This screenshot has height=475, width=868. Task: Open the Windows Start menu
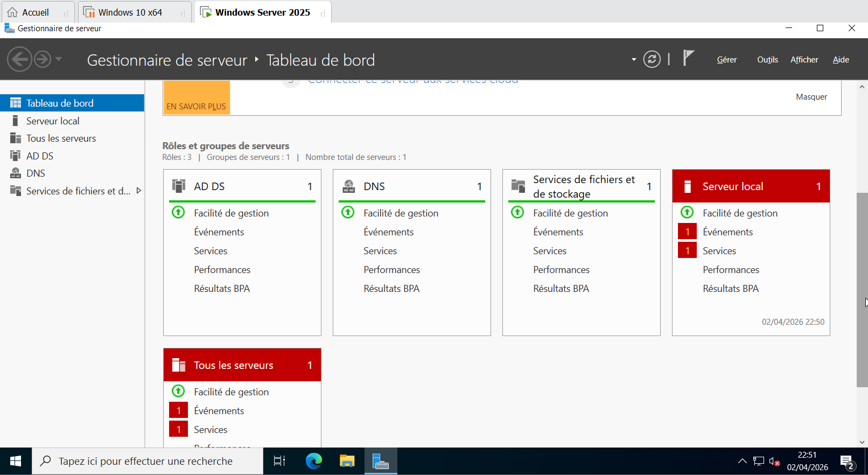[16, 461]
